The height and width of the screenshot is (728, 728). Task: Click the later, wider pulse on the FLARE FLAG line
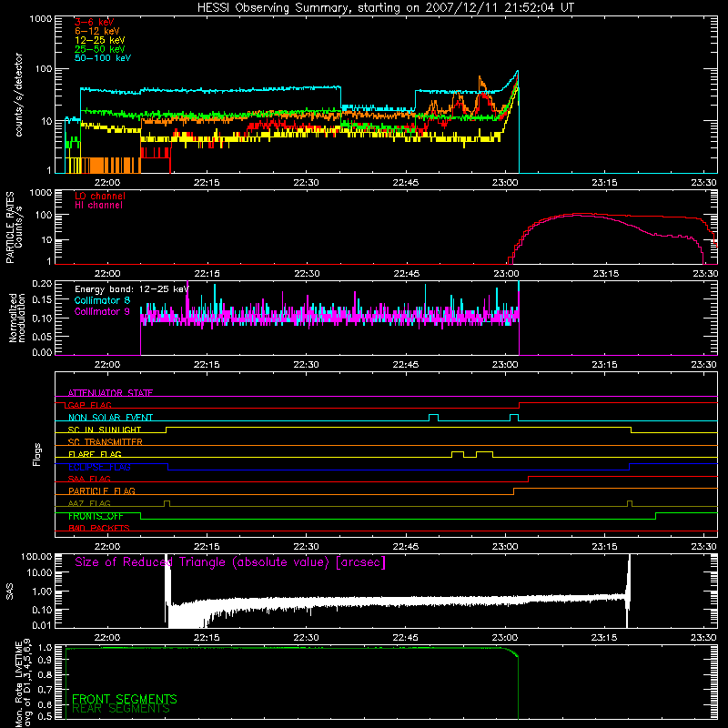[x=484, y=454]
